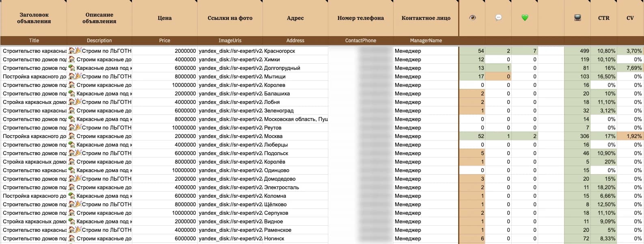Click the 'Address' field name cell

click(295, 41)
